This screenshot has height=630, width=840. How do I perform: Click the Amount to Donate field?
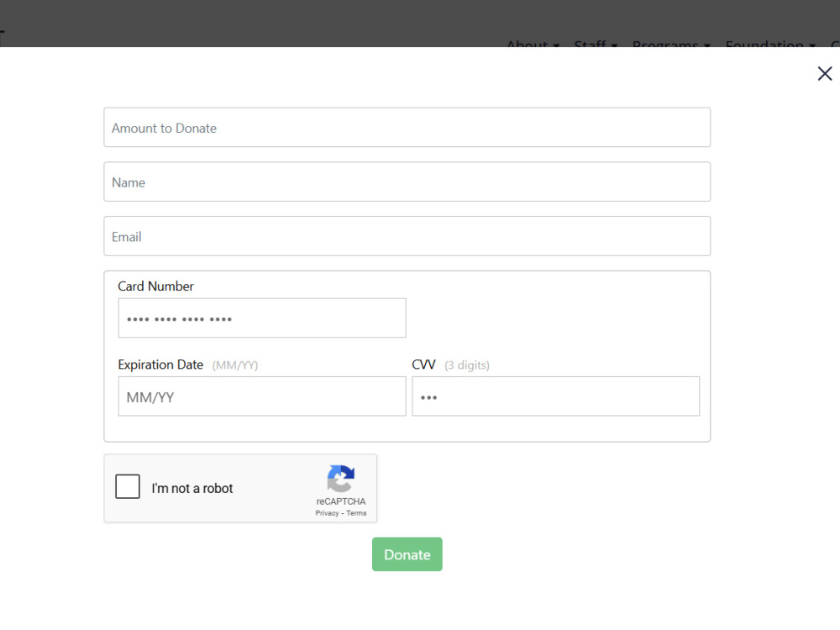click(x=407, y=128)
